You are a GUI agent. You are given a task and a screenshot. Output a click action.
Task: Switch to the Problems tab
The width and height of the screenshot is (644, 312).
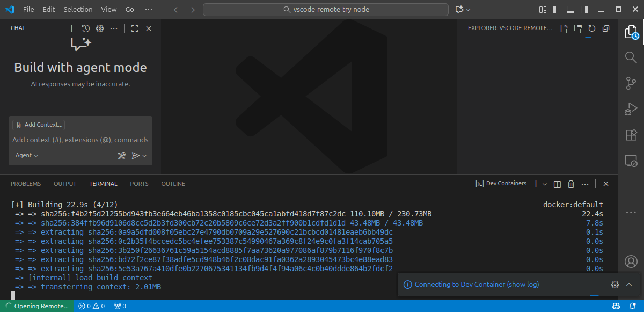pyautogui.click(x=26, y=184)
